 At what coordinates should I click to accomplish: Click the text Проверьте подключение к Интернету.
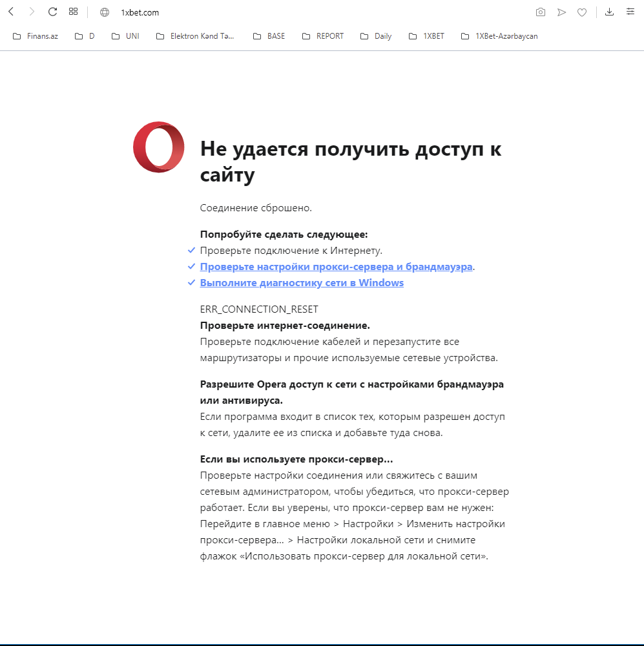pyautogui.click(x=291, y=251)
